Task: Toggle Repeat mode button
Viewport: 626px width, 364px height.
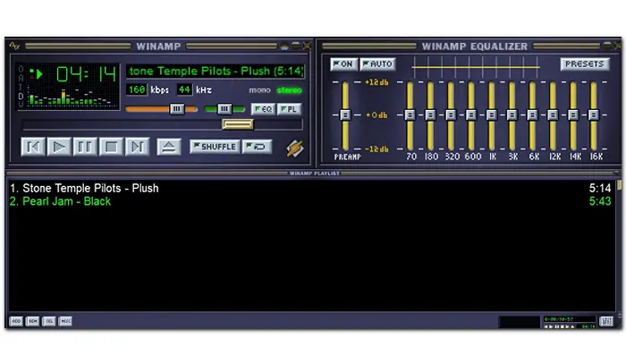Action: [x=258, y=147]
